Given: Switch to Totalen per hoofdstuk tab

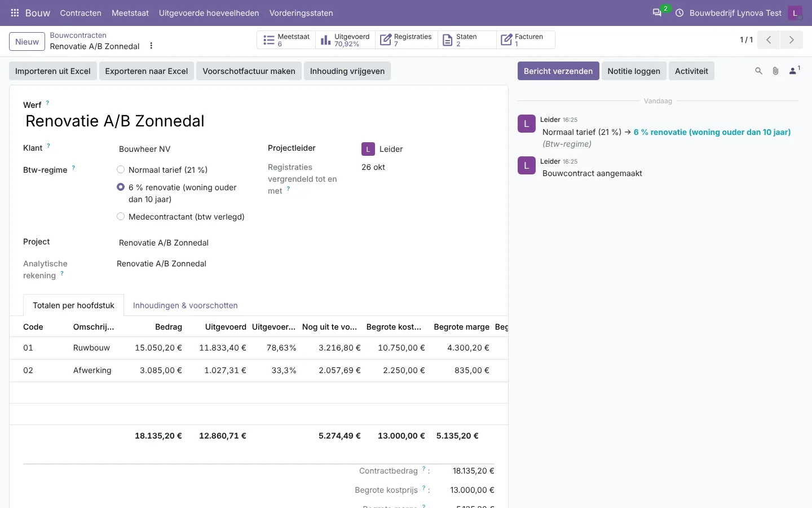Looking at the screenshot, I should 73,305.
